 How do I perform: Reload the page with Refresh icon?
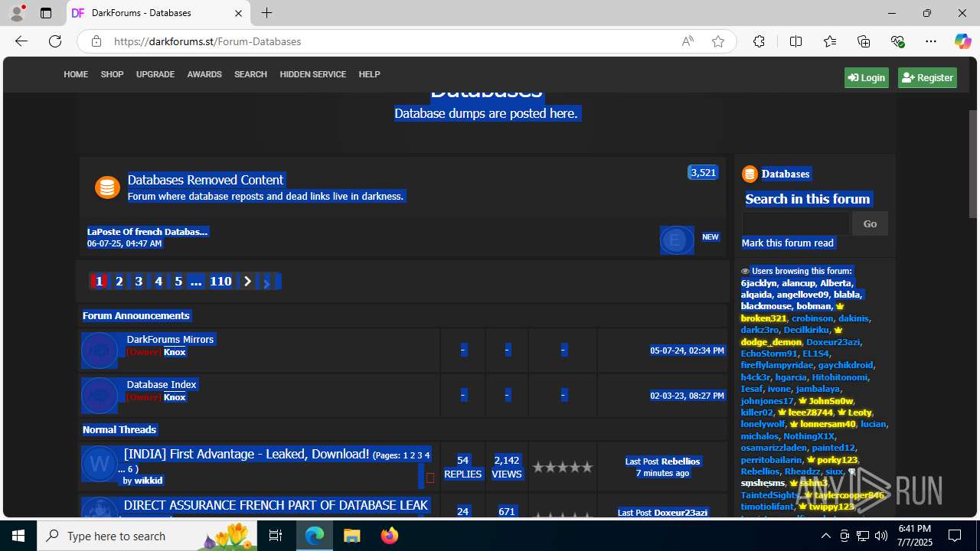[x=55, y=41]
